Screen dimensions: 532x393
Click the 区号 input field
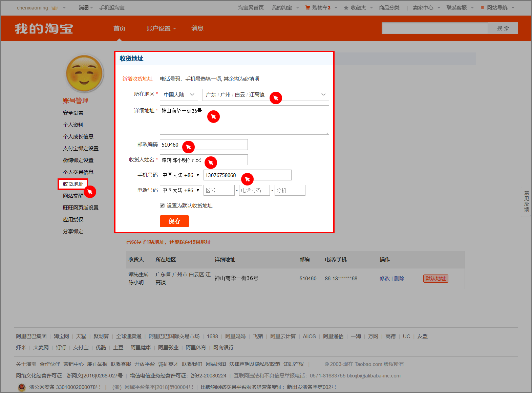click(x=219, y=190)
